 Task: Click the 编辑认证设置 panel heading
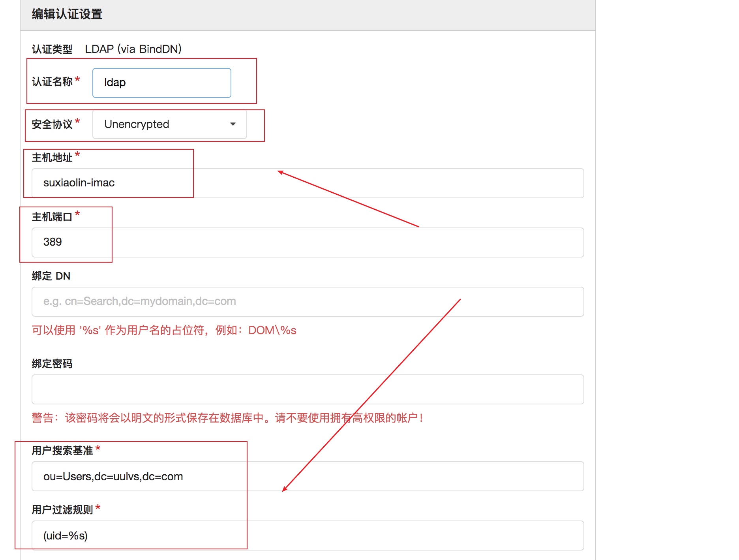click(67, 14)
